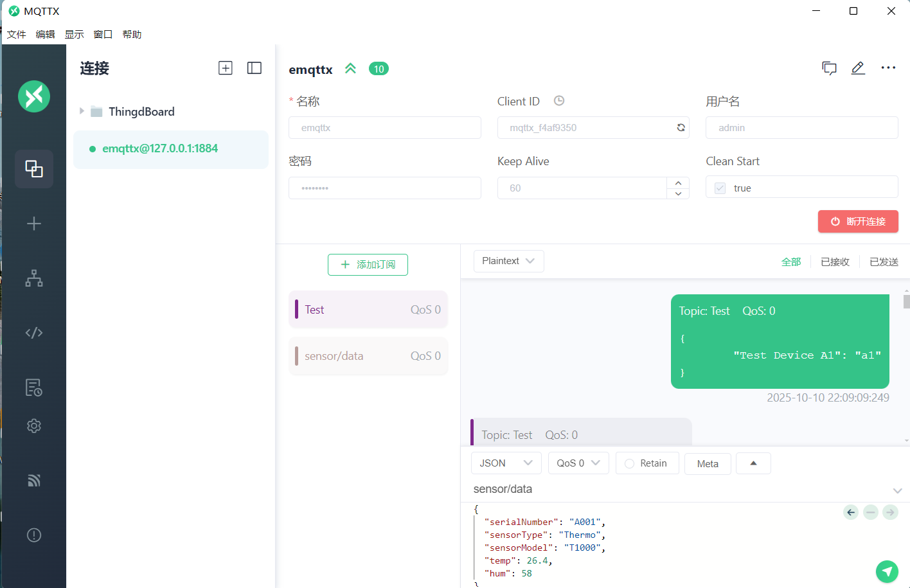Toggle the Clean Start true checkbox
This screenshot has height=588, width=910.
coord(719,187)
